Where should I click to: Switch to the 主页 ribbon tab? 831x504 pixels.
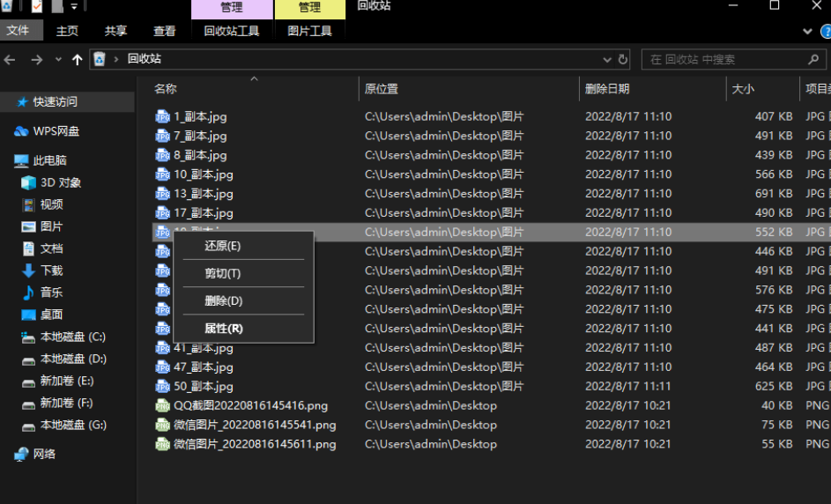[x=67, y=31]
